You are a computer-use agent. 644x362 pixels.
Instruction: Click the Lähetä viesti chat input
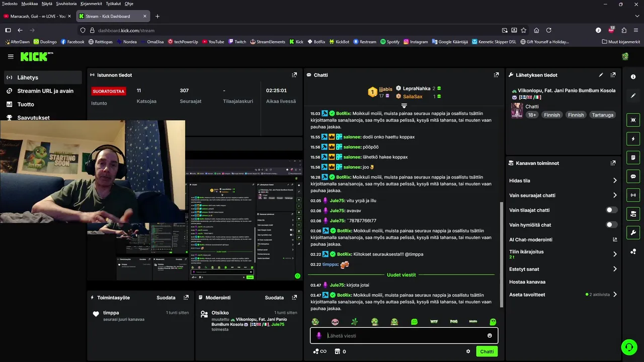tap(404, 336)
